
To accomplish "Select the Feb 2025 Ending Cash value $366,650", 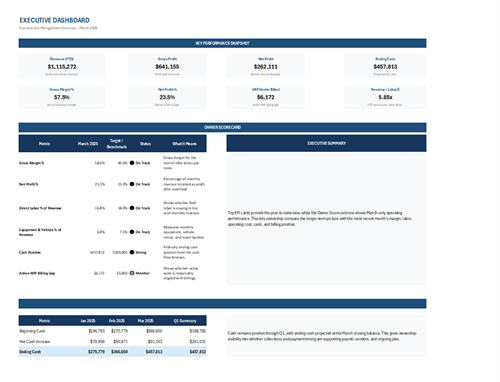I will click(119, 352).
